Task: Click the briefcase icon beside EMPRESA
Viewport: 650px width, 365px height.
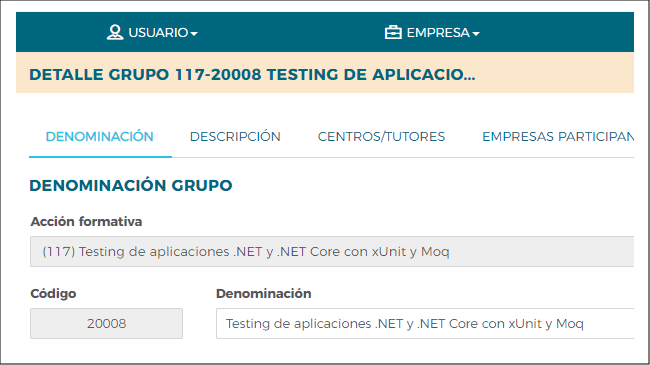Action: (393, 32)
